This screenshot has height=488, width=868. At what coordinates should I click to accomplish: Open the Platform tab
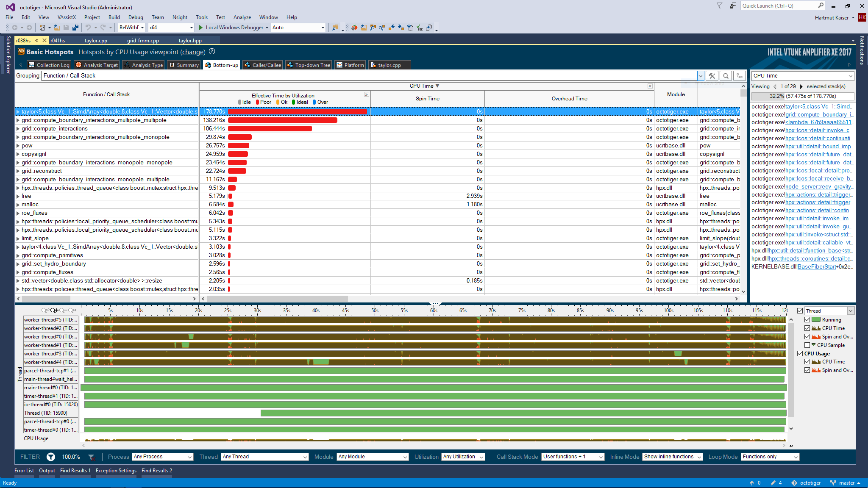point(350,65)
